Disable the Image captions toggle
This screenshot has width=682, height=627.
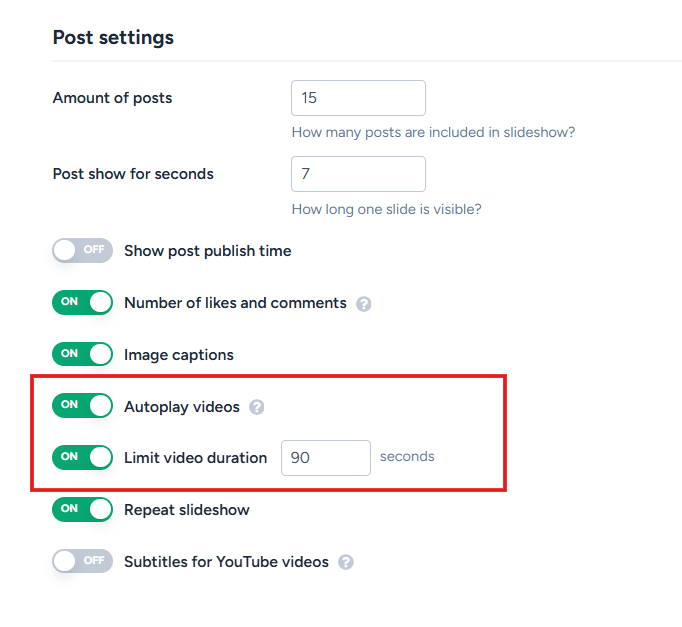[x=83, y=354]
